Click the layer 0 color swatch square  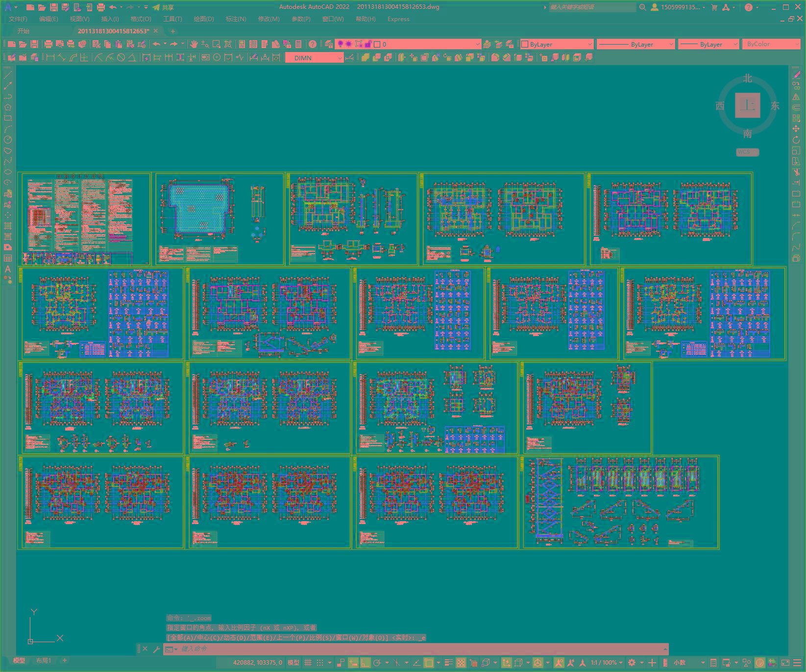(x=377, y=44)
